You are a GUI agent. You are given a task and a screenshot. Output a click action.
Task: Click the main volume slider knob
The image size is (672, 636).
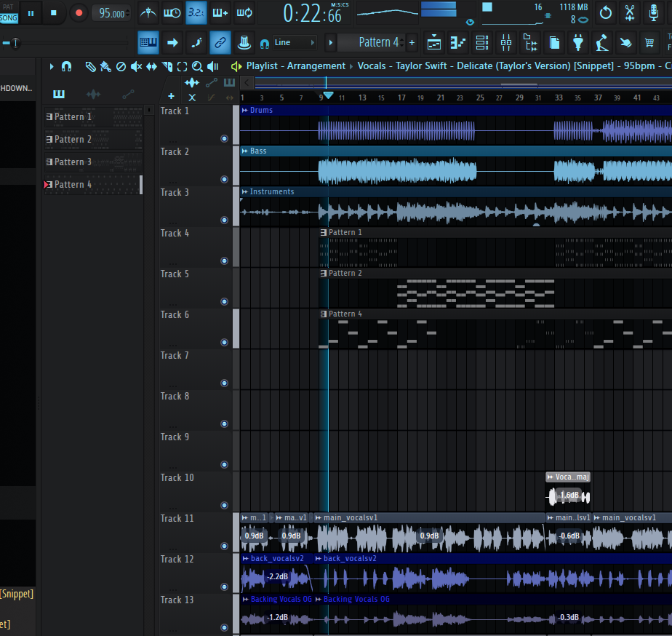click(x=15, y=44)
